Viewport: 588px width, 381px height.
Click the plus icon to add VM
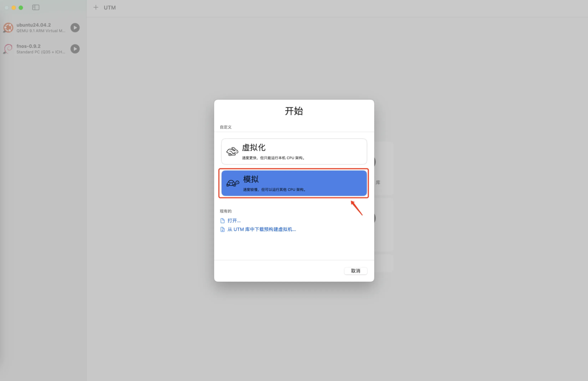coord(96,7)
